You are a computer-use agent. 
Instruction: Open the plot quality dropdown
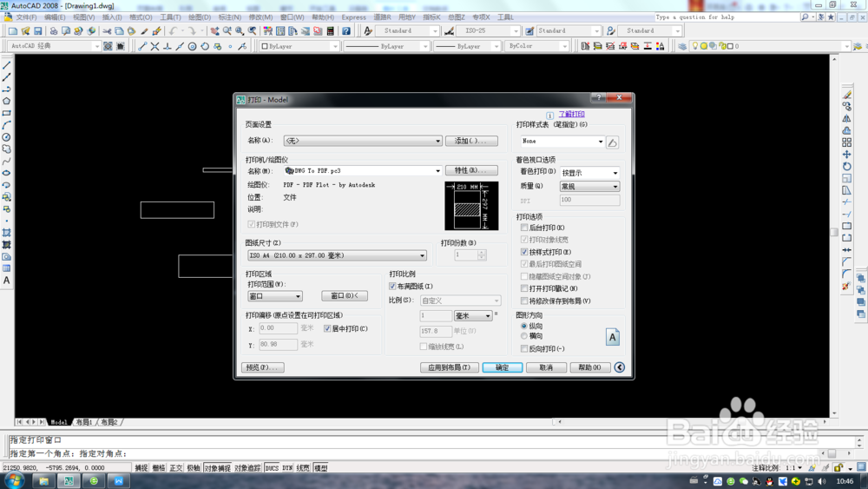pyautogui.click(x=589, y=187)
